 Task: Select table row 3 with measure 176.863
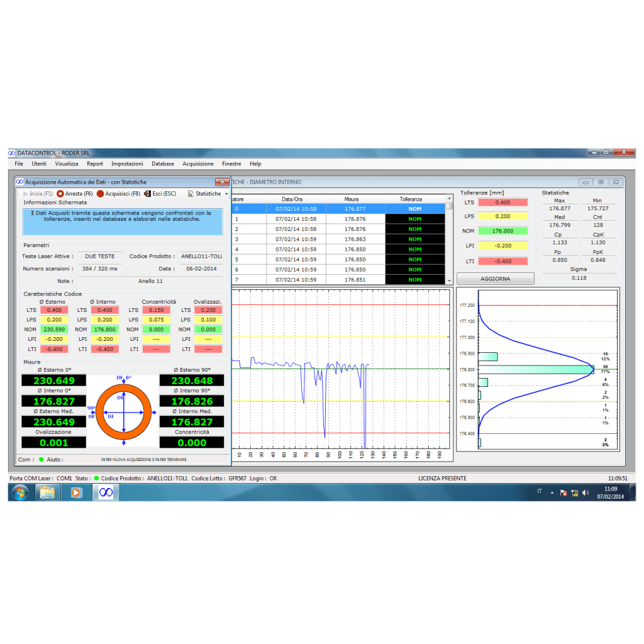click(x=340, y=239)
